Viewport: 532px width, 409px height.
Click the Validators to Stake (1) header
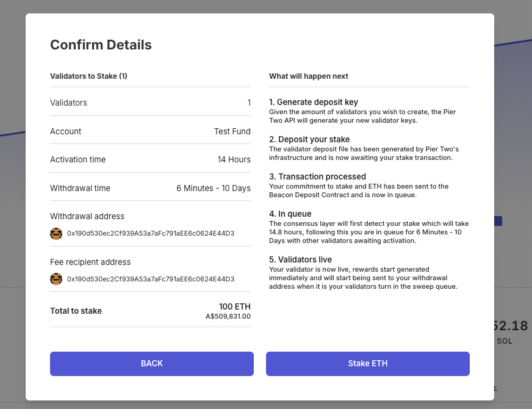88,76
